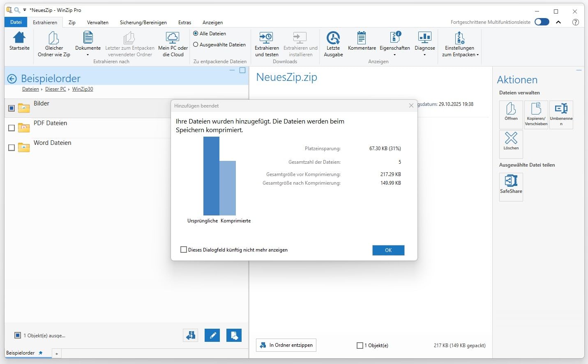This screenshot has height=364, width=588.
Task: Add a new tab with the plus
Action: pyautogui.click(x=57, y=353)
